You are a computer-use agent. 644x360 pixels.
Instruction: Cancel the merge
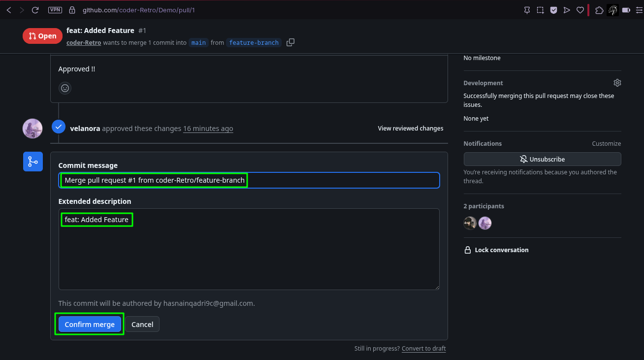[142, 324]
